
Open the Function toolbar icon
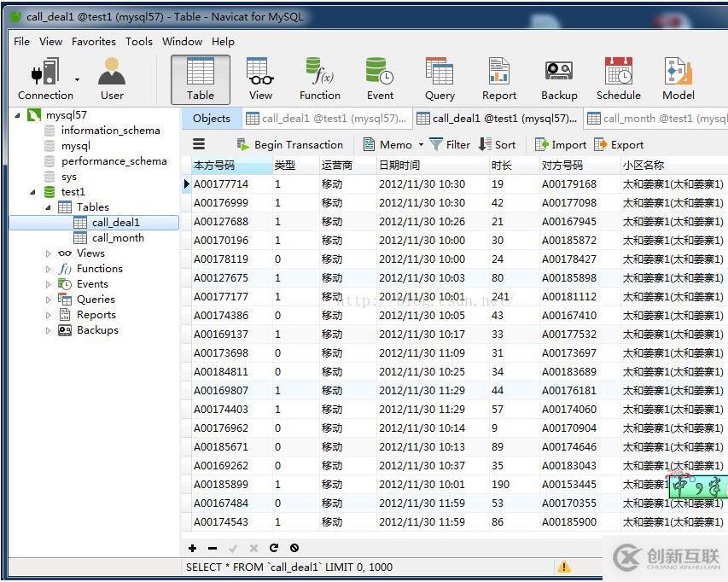[320, 79]
